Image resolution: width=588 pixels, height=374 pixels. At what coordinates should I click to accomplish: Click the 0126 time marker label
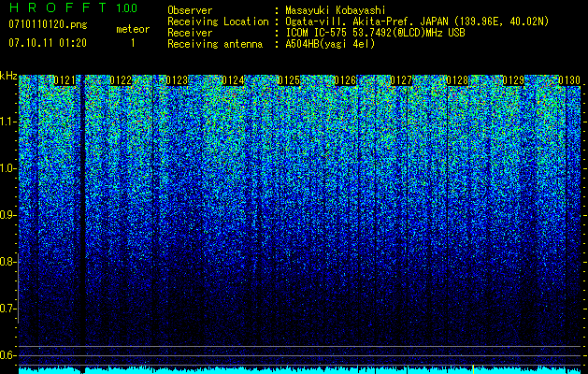(x=345, y=80)
